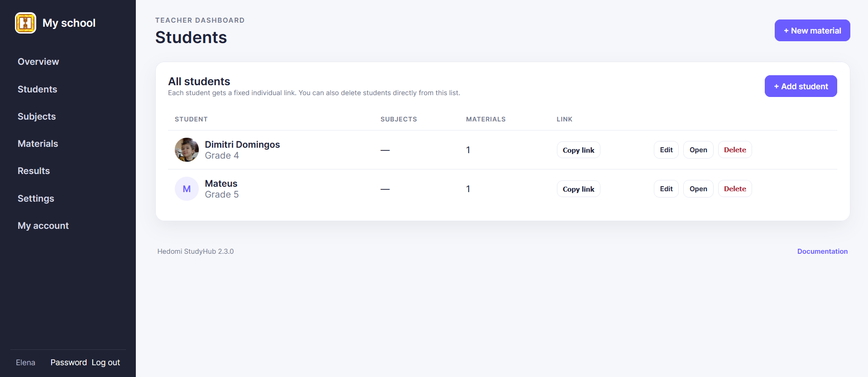Open the Overview sidebar menu item
Viewport: 868px width, 377px height.
point(38,62)
